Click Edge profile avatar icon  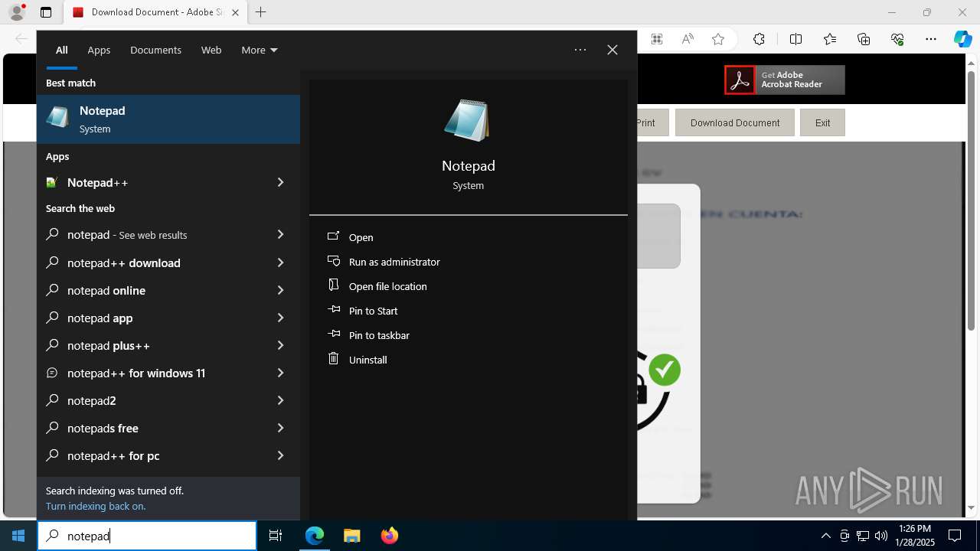(x=17, y=11)
